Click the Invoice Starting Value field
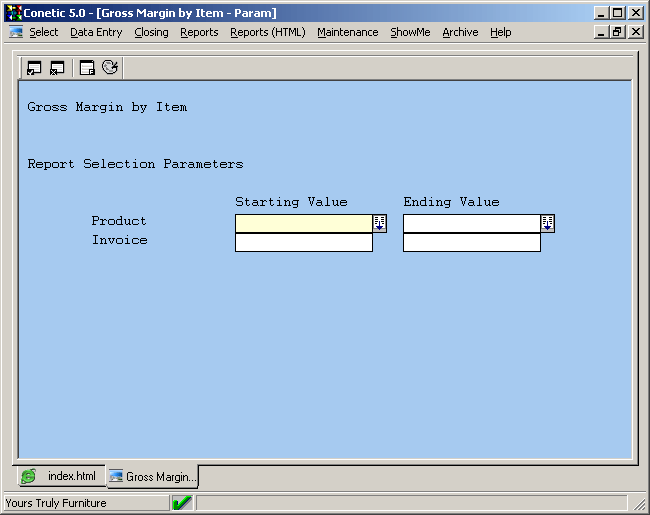The height and width of the screenshot is (515, 650). coord(303,242)
